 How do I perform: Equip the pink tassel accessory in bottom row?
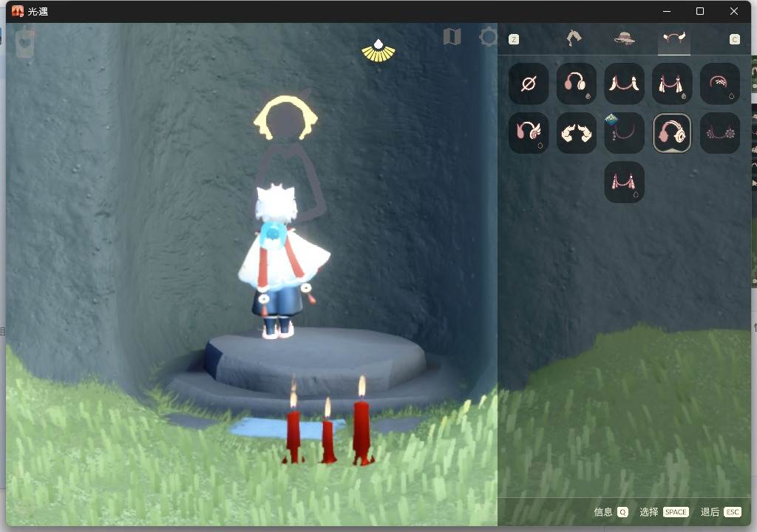(624, 182)
